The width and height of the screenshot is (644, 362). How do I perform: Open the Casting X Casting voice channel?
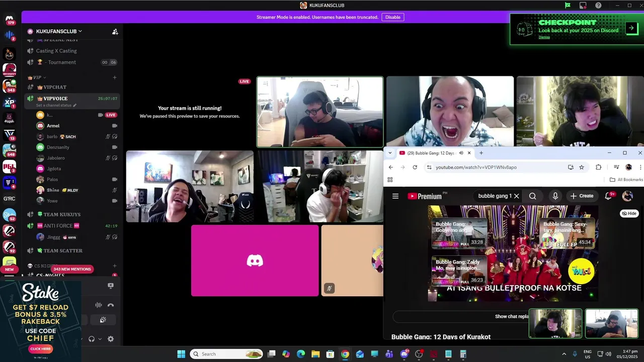[72, 51]
